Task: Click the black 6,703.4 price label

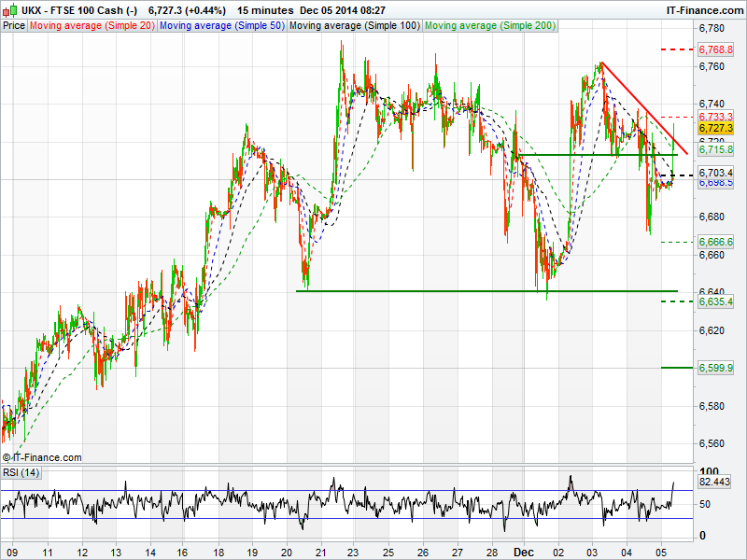Action: [x=715, y=173]
